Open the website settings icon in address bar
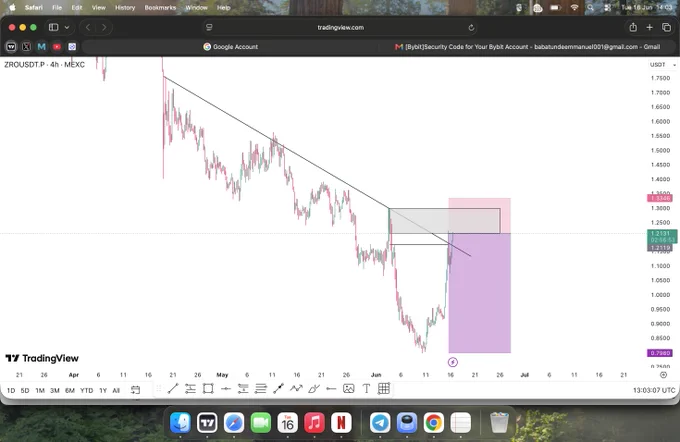 click(x=209, y=27)
